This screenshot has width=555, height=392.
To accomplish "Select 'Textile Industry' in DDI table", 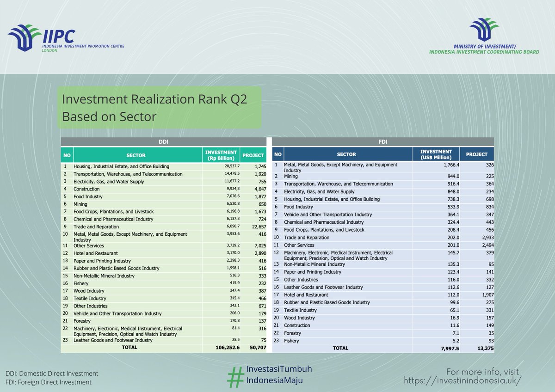I will pyautogui.click(x=90, y=299).
